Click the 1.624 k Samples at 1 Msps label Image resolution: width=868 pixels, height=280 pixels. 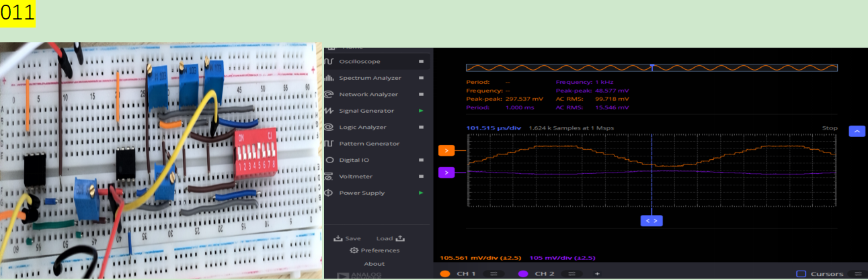(x=571, y=128)
